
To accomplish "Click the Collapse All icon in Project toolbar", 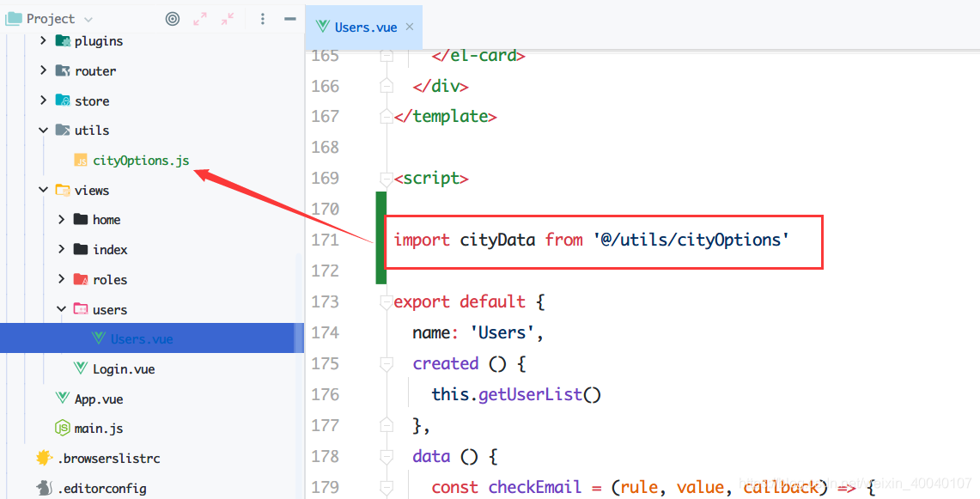I will (228, 19).
